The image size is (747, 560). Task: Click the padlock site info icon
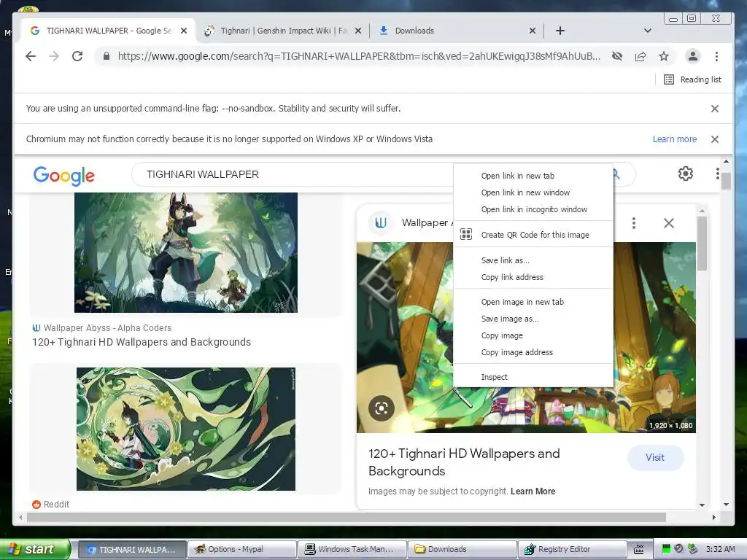[107, 56]
